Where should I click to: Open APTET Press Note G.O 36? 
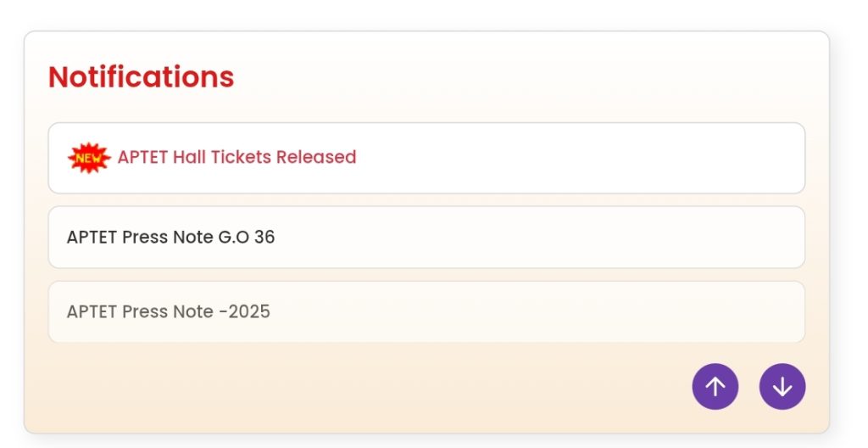pyautogui.click(x=170, y=237)
